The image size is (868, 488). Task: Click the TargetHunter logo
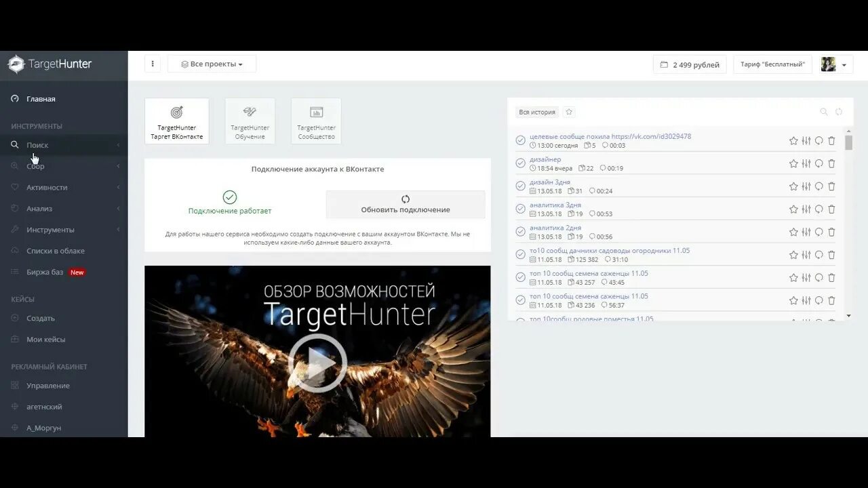(x=50, y=64)
